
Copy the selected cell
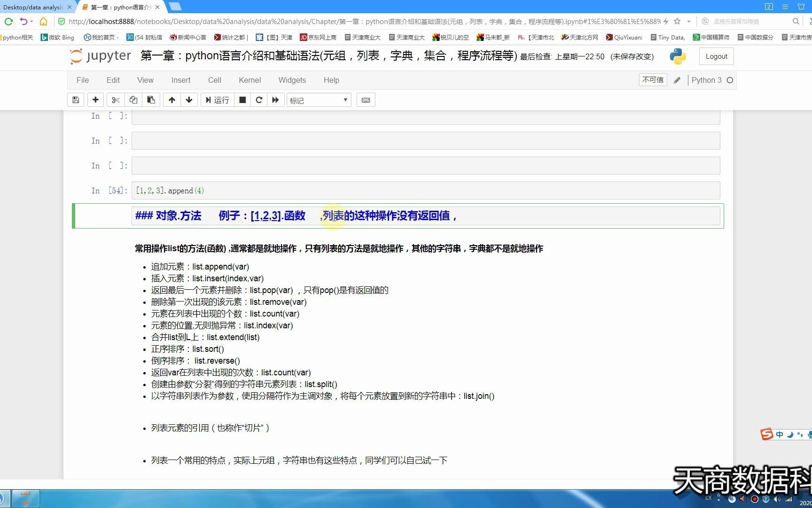[x=133, y=100]
